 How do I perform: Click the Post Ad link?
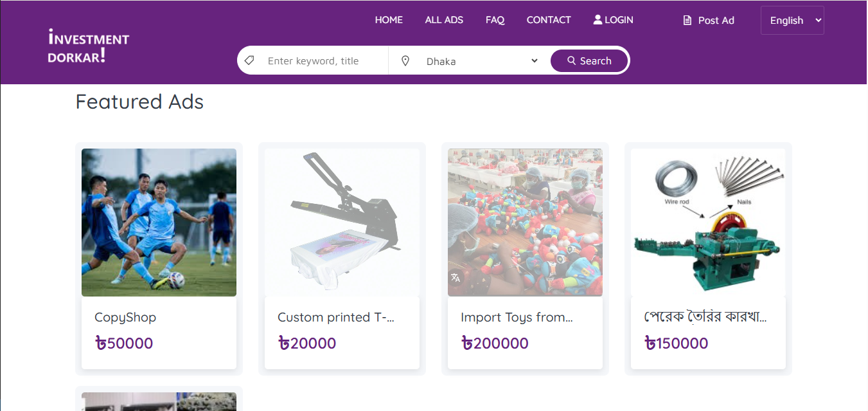point(716,21)
